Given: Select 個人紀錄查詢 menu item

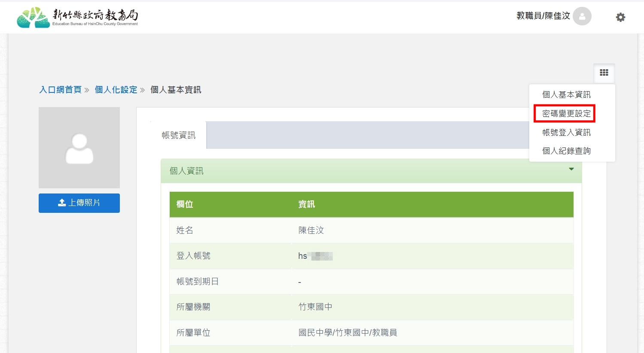Looking at the screenshot, I should 566,151.
